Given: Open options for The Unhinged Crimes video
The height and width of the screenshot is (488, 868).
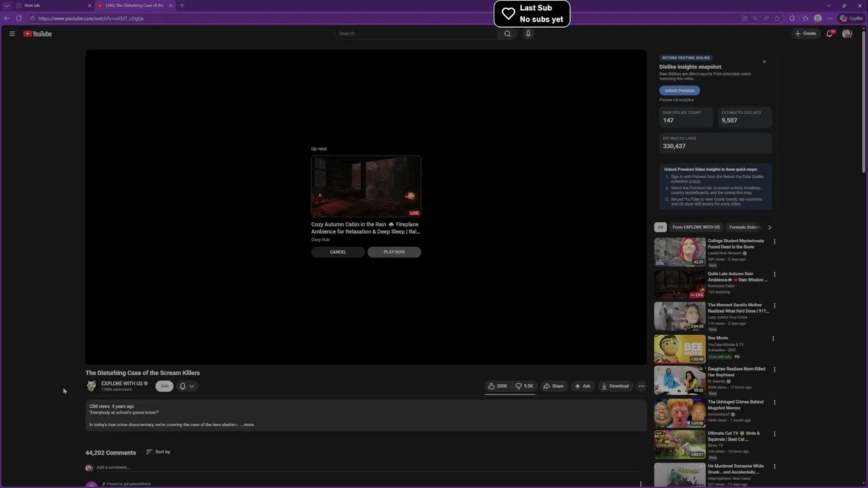Looking at the screenshot, I should point(774,403).
